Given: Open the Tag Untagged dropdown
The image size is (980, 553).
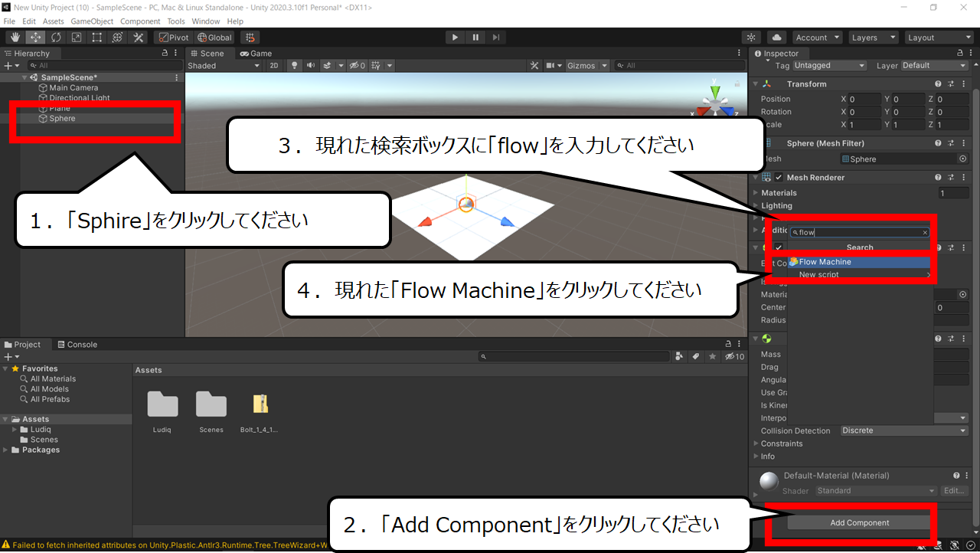Looking at the screenshot, I should coord(829,66).
